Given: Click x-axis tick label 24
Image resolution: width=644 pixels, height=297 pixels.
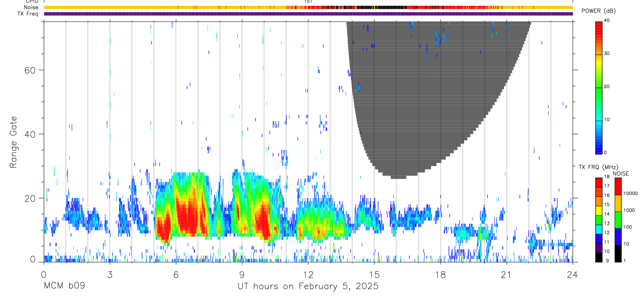Looking at the screenshot, I should coord(573,274).
